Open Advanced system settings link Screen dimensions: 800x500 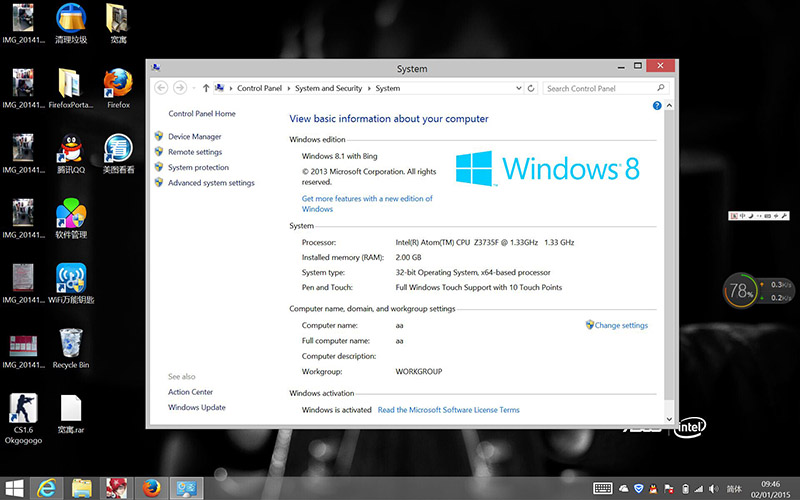point(211,183)
